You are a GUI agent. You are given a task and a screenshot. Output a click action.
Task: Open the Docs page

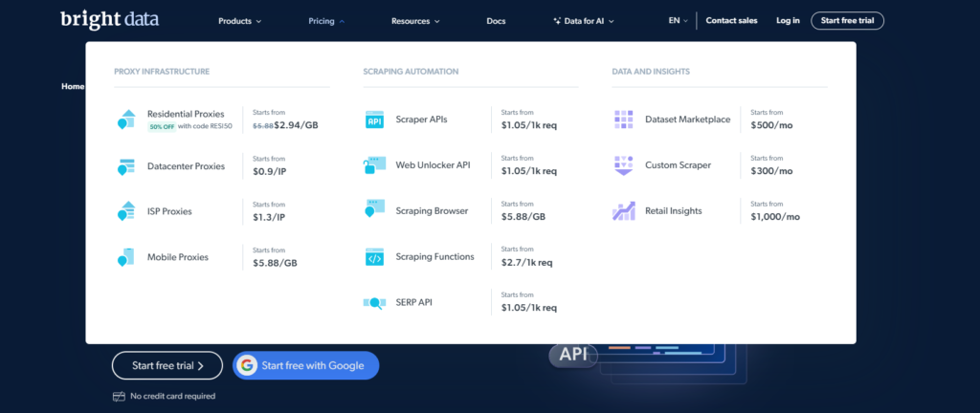point(497,21)
